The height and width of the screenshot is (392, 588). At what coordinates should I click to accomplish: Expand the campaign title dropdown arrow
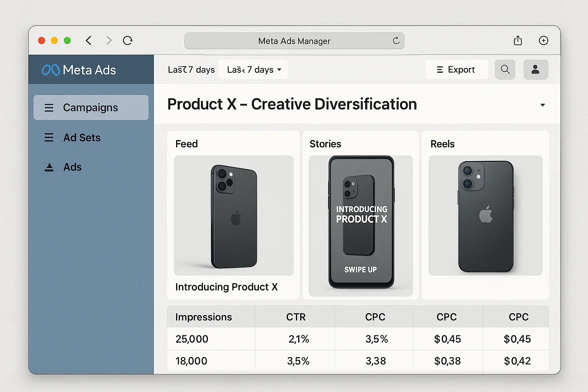tap(542, 105)
